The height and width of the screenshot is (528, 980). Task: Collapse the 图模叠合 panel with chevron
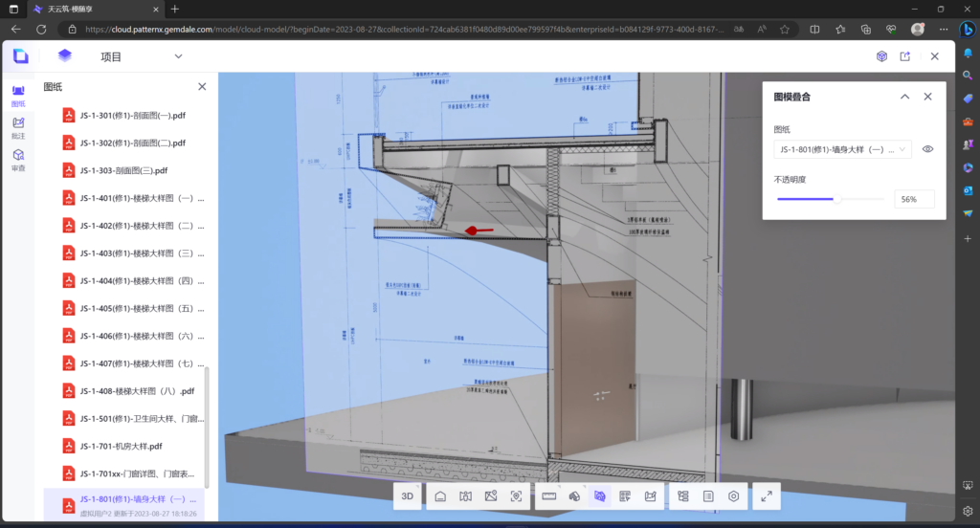[904, 97]
